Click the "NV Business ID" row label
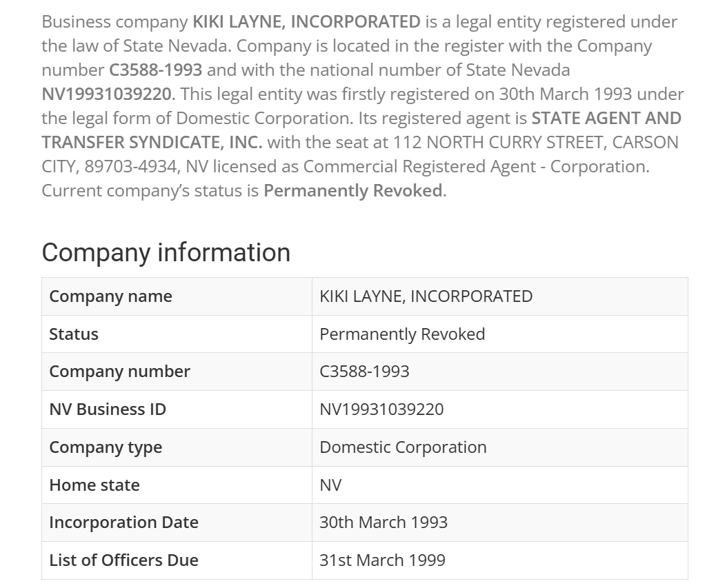This screenshot has width=725, height=588. [x=108, y=409]
